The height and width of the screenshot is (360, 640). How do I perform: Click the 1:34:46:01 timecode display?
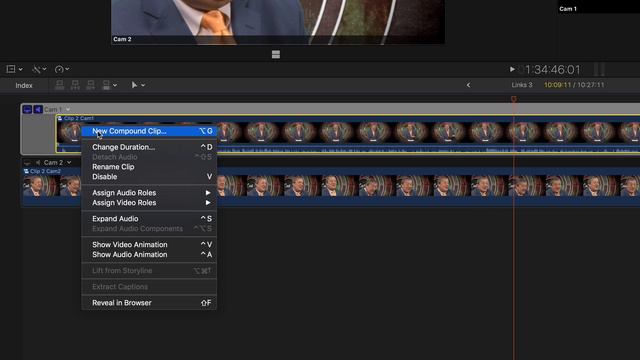552,70
